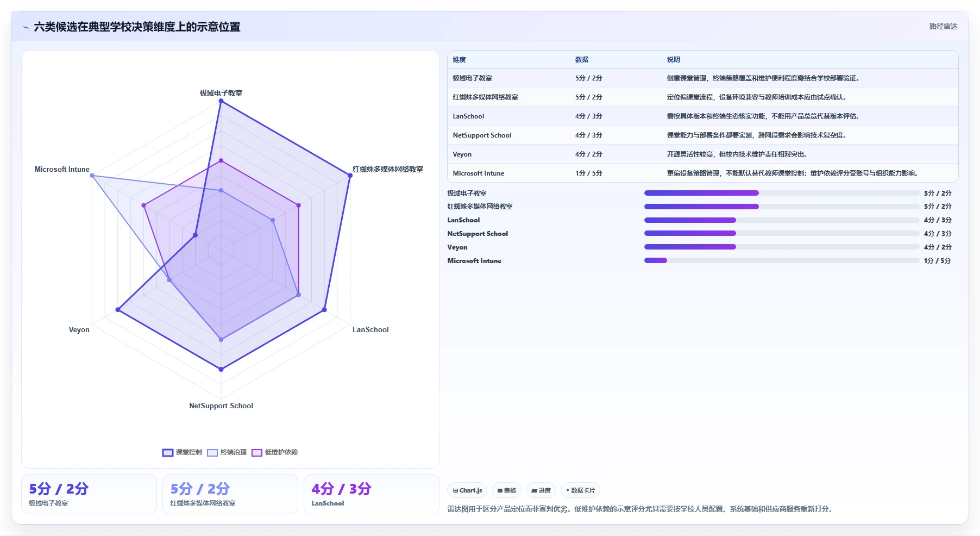This screenshot has height=536, width=980.
Task: Click the 1分 / 5分 value beside the progress bar
Action: [938, 261]
